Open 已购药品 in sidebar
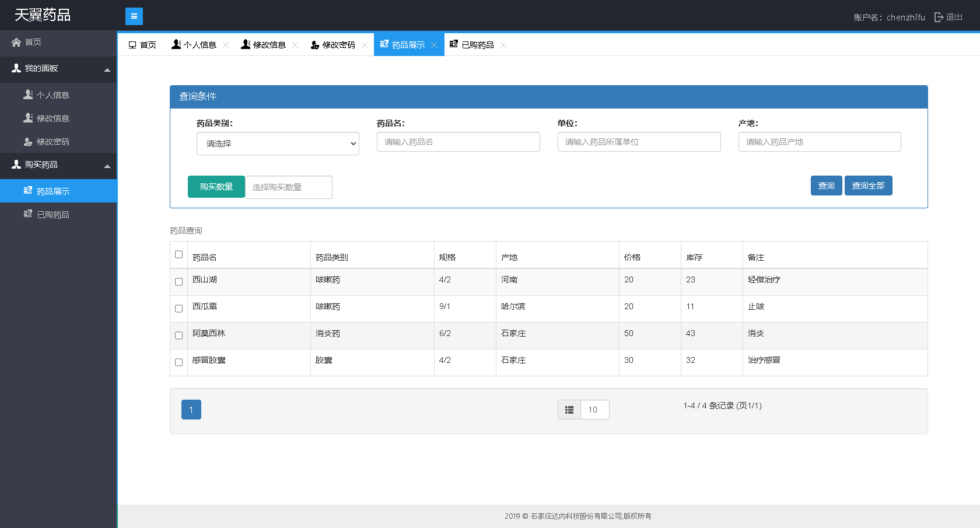The image size is (980, 528). [58, 214]
